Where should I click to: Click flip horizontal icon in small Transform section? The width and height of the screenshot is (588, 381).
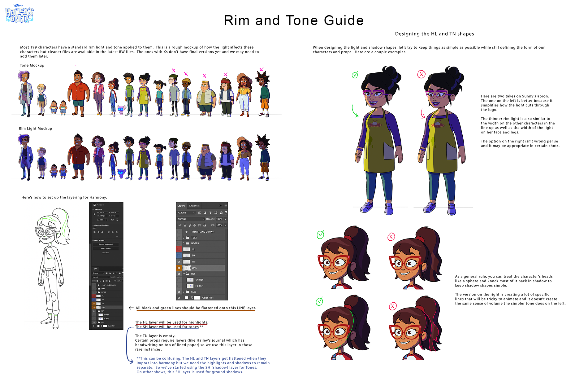(112, 220)
